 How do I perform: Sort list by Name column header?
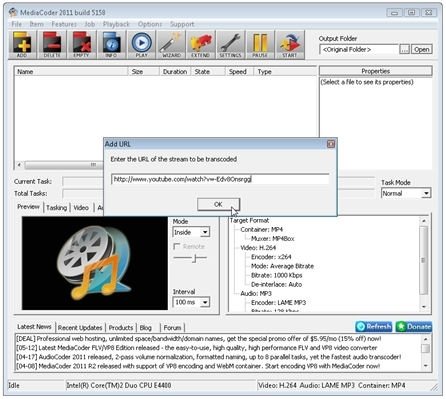pos(71,72)
